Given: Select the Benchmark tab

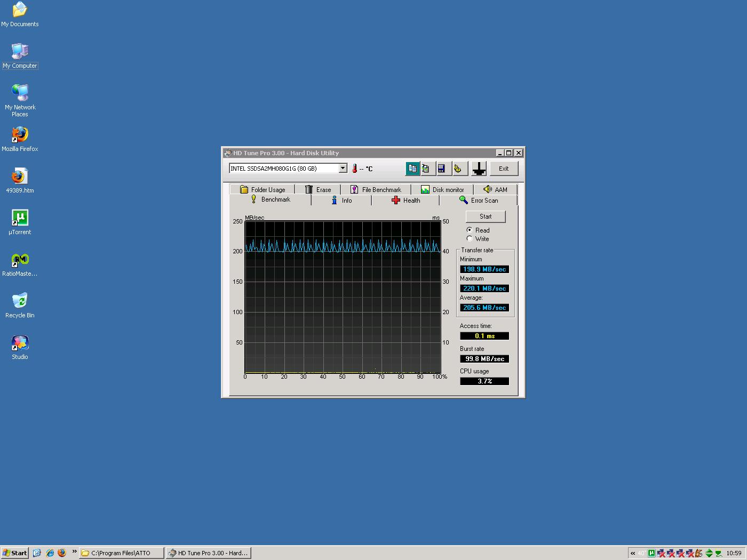Looking at the screenshot, I should 271,199.
